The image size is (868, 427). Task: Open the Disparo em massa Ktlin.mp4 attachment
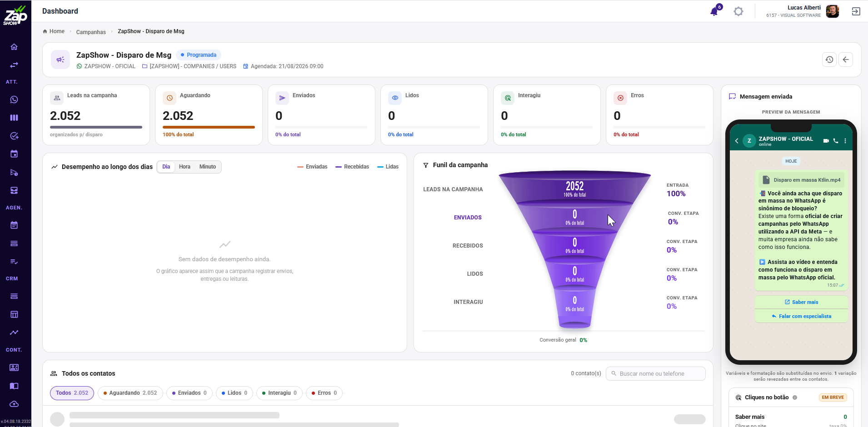click(x=802, y=180)
